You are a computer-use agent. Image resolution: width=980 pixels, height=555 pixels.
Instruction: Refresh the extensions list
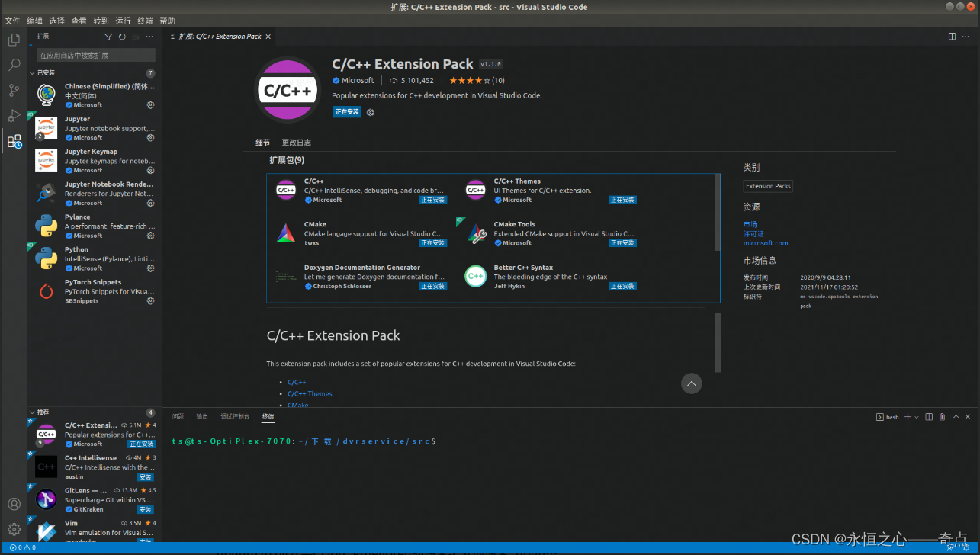coord(122,37)
